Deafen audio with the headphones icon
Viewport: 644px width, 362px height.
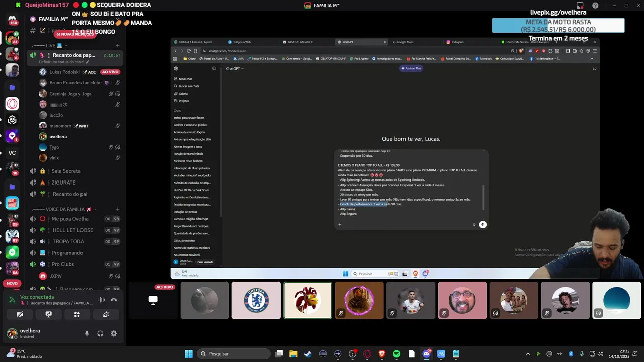pos(100,333)
